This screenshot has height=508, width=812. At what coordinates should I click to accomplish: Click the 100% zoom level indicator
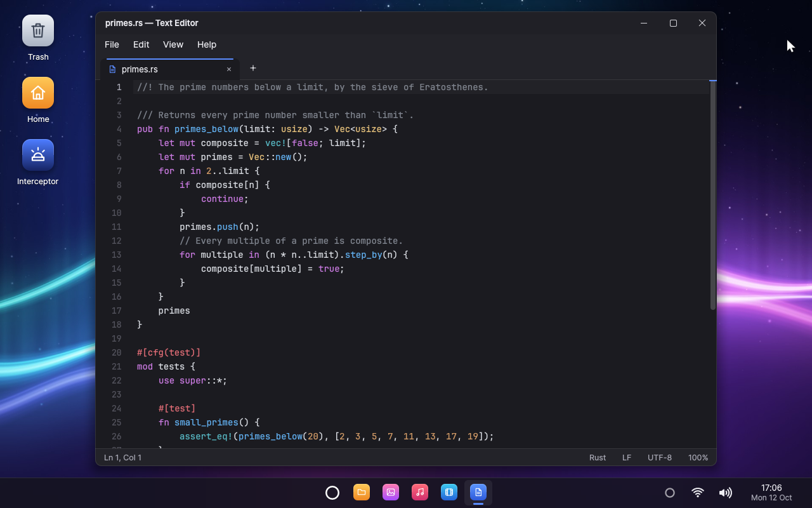coord(698,457)
